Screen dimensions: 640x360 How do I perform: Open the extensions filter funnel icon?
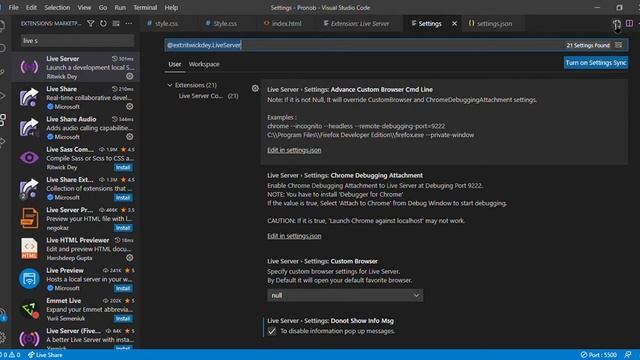coord(91,24)
